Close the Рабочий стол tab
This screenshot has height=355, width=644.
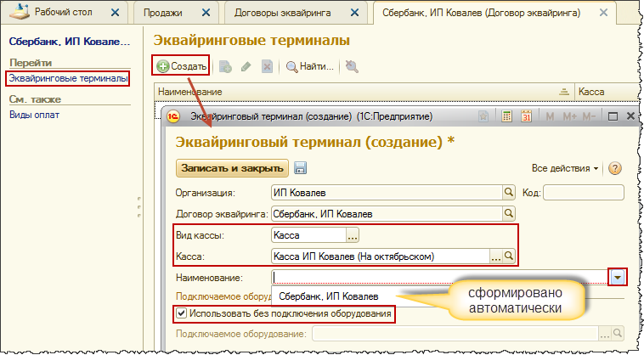click(115, 13)
